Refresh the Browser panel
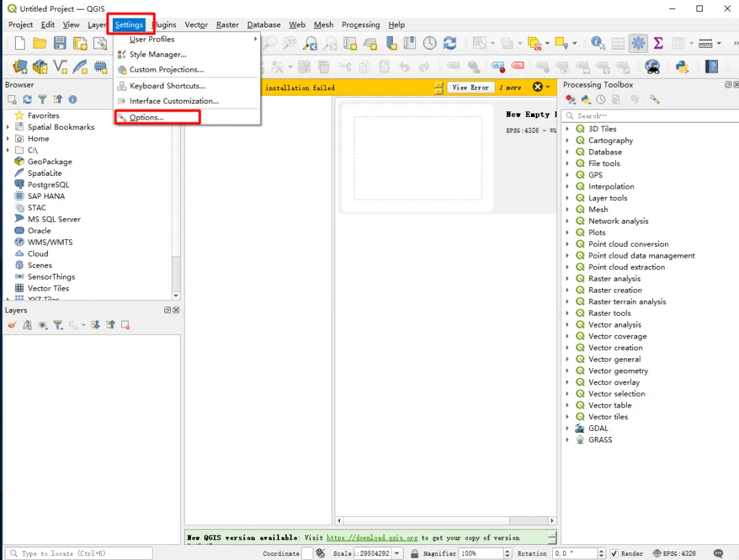This screenshot has height=560, width=739. coord(27,99)
